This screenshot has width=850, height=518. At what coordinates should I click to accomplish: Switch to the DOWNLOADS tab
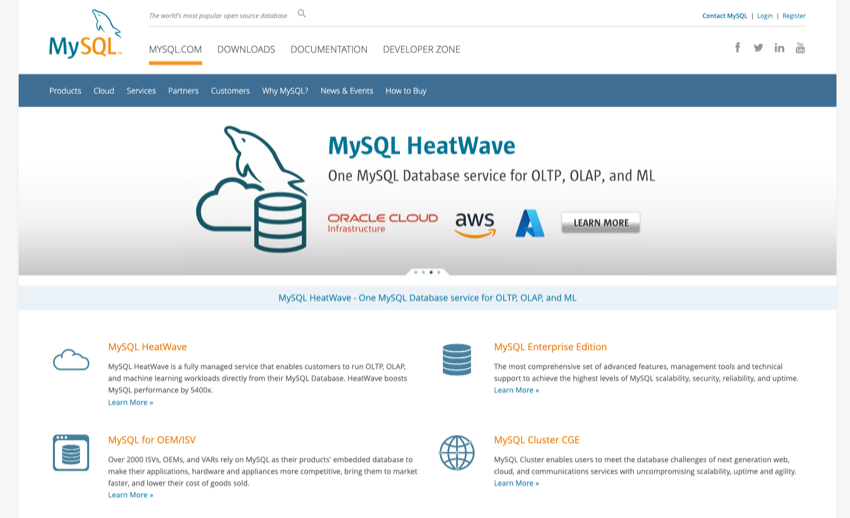(246, 49)
